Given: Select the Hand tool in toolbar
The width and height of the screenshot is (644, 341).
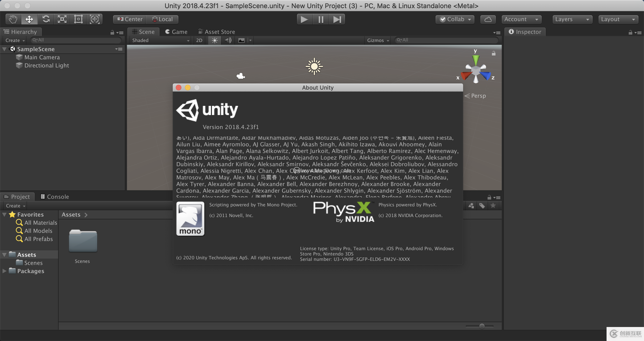Looking at the screenshot, I should point(13,19).
